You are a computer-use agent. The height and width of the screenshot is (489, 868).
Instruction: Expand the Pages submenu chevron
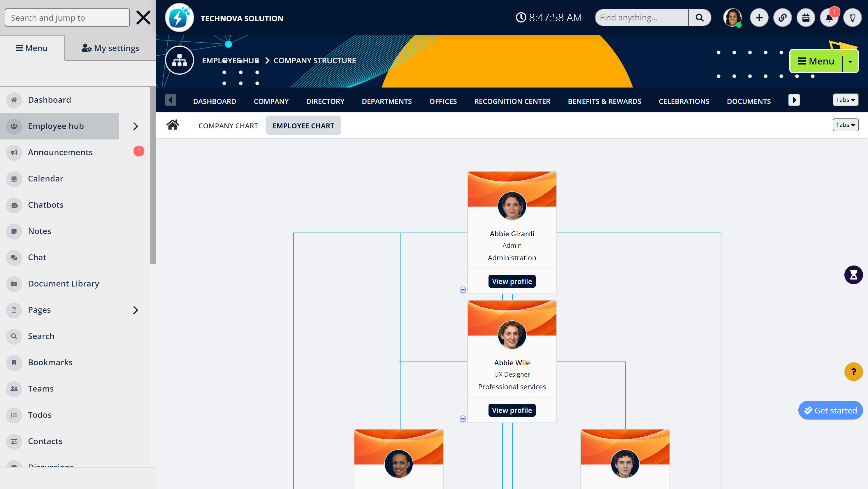(x=136, y=310)
